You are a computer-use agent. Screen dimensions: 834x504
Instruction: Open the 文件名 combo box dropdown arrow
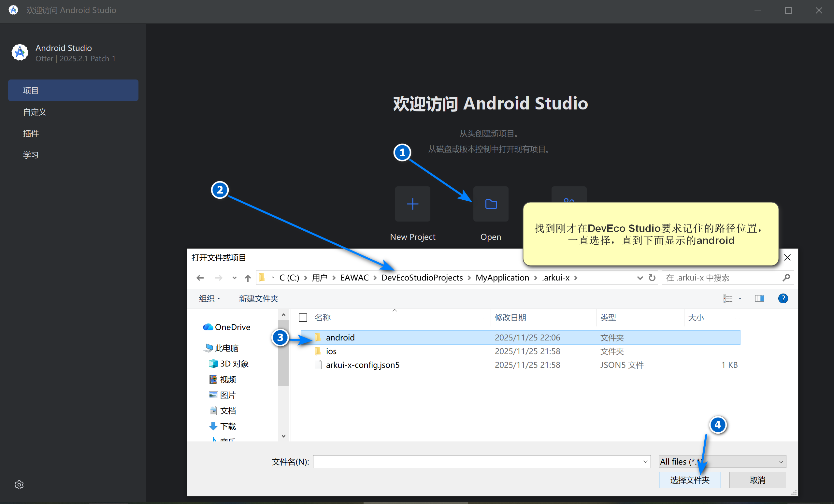pos(645,461)
